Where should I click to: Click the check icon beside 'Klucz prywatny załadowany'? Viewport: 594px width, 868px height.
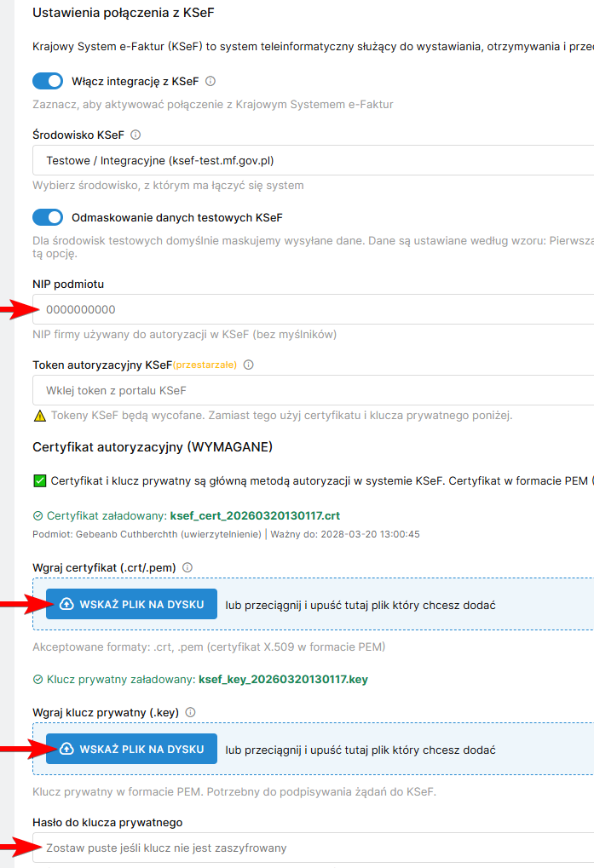(37, 679)
